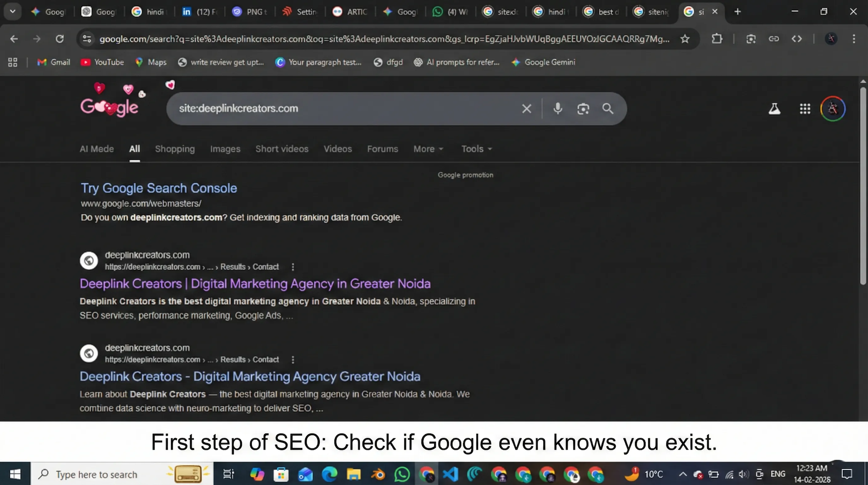The height and width of the screenshot is (485, 868).
Task: Bookmark this page with star icon
Action: (x=685, y=39)
